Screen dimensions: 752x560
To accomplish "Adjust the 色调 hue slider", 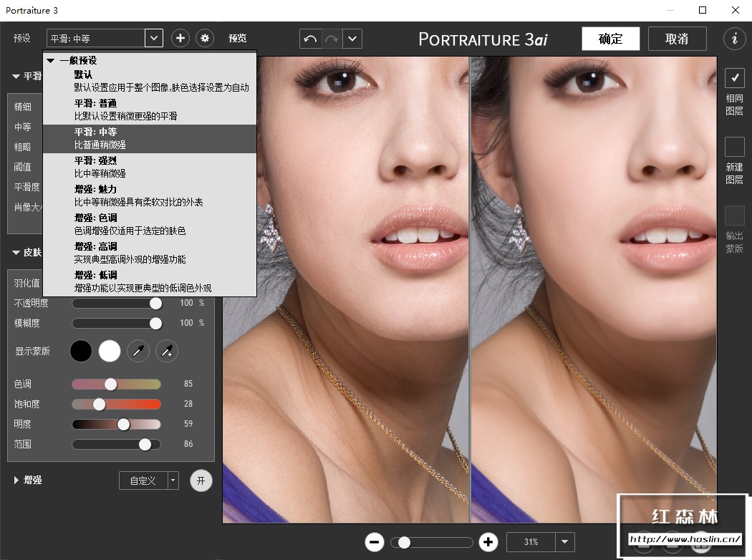I will pyautogui.click(x=111, y=384).
